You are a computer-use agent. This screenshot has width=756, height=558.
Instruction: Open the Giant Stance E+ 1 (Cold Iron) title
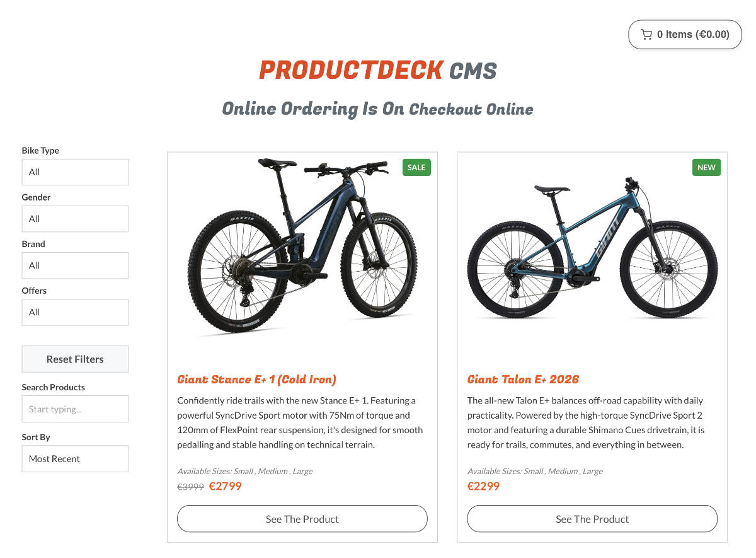[256, 380]
